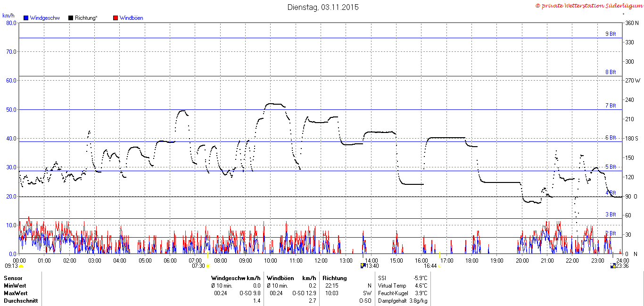The height and width of the screenshot is (306, 644).
Task: Click the yellow sunrise marker at 07:30
Action: (x=208, y=266)
